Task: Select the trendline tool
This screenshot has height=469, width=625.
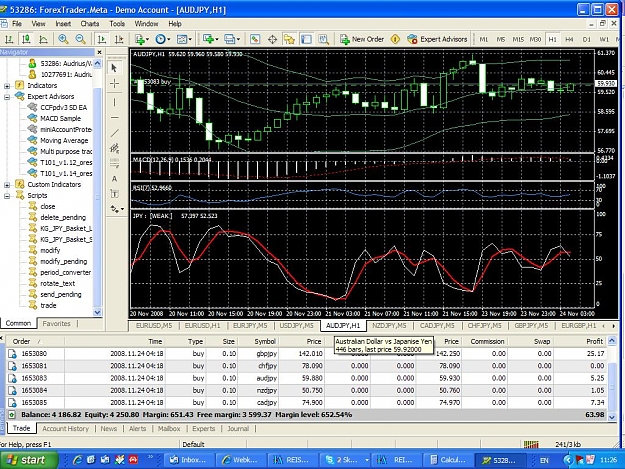Action: (x=114, y=133)
